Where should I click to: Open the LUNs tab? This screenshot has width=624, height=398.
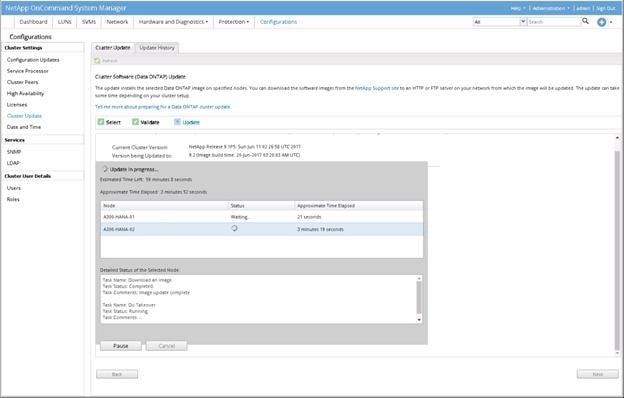[x=64, y=22]
